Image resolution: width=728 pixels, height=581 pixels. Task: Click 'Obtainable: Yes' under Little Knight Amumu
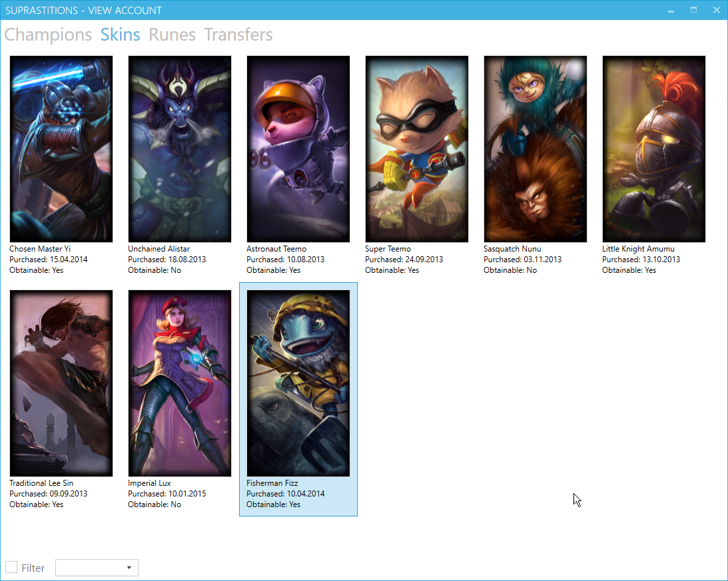tap(629, 270)
